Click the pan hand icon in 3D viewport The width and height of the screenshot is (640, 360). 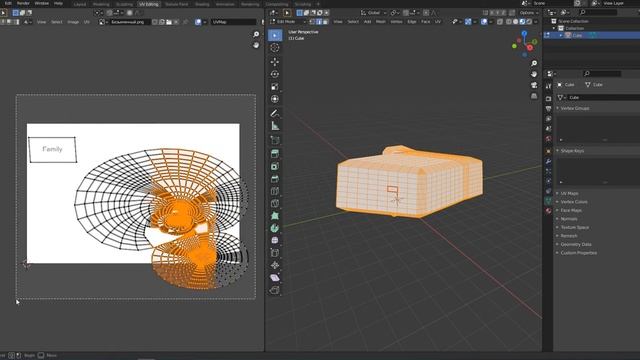(534, 74)
